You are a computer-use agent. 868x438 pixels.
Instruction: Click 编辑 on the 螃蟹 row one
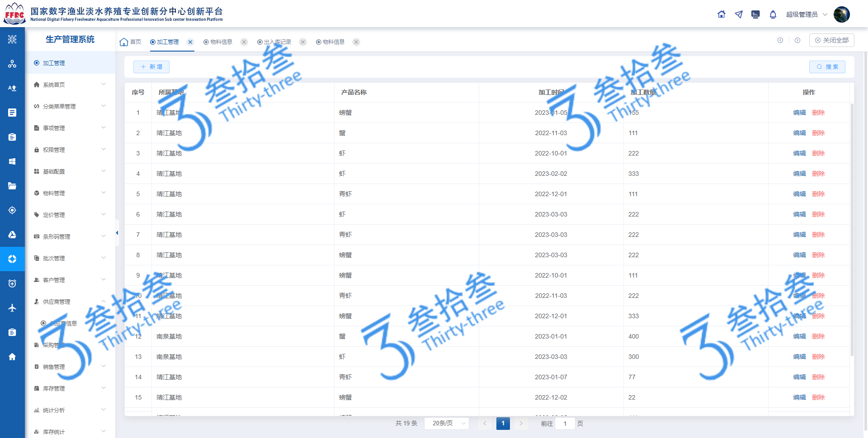[799, 113]
